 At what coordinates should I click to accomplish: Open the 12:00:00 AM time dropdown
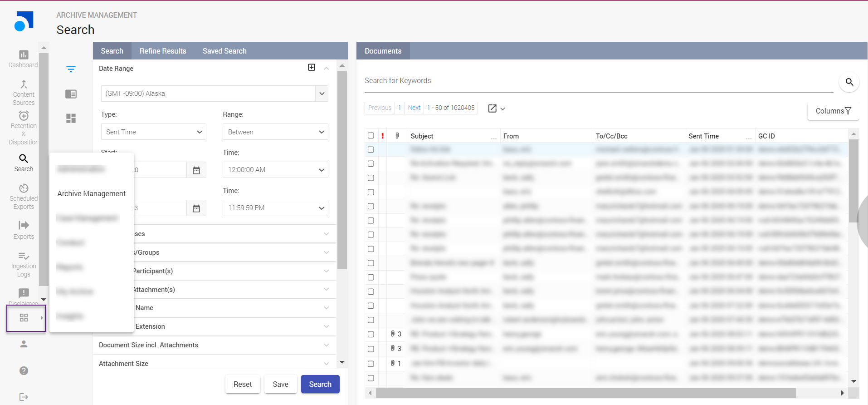pos(275,170)
